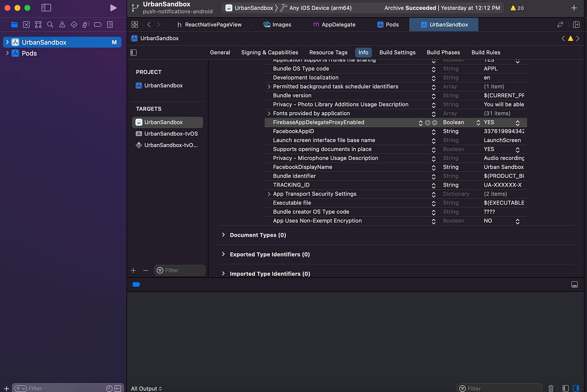Click the console Filter field
Viewport: 587px width, 392px height.
tap(500, 388)
